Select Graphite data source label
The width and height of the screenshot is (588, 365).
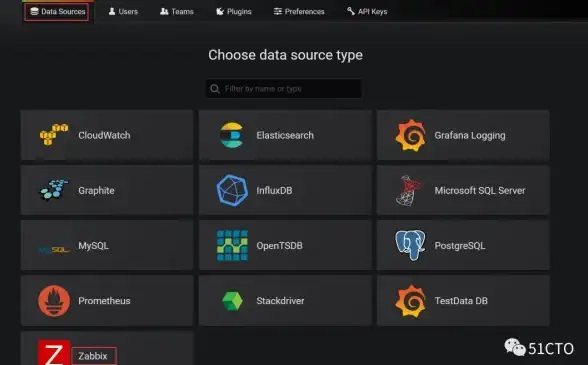[96, 191]
